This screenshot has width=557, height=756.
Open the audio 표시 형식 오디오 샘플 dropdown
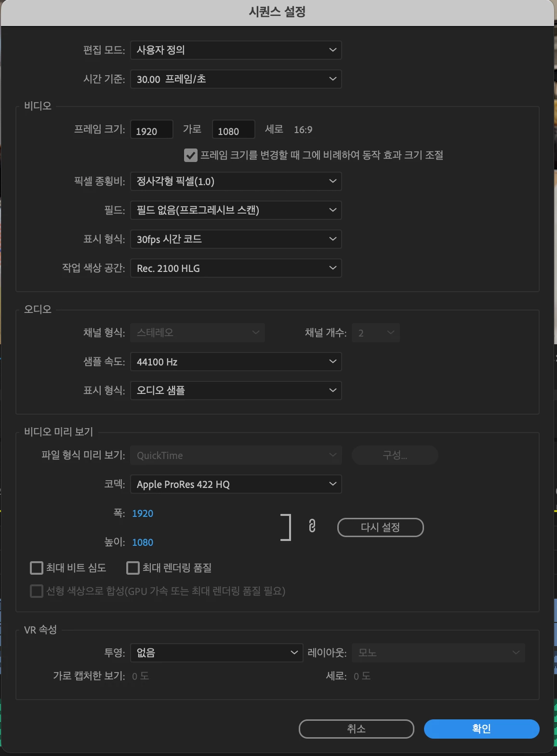pyautogui.click(x=236, y=391)
